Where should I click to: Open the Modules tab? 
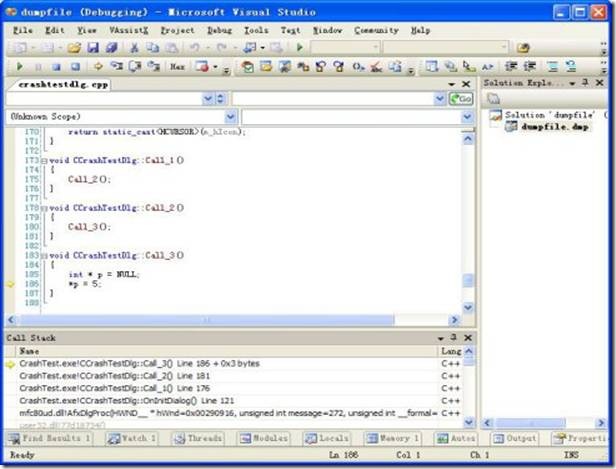click(262, 439)
